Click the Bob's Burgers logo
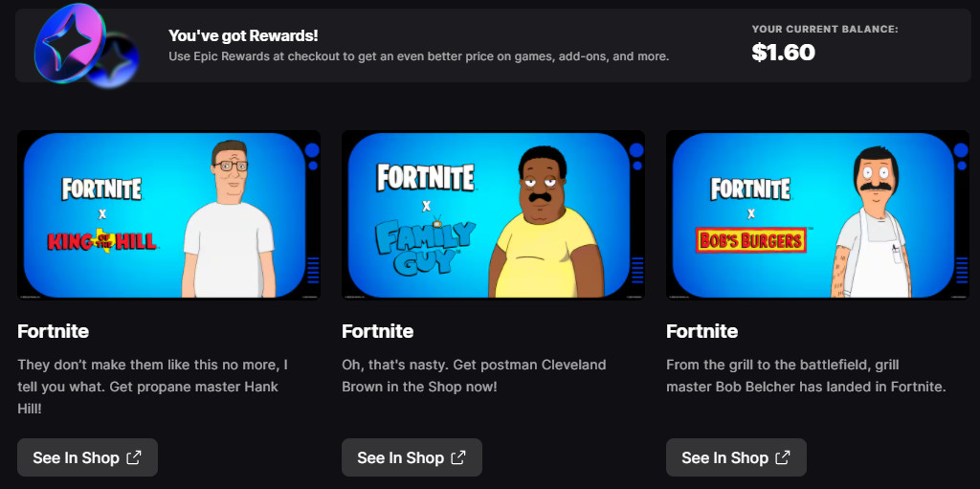This screenshot has width=980, height=489. pyautogui.click(x=750, y=239)
